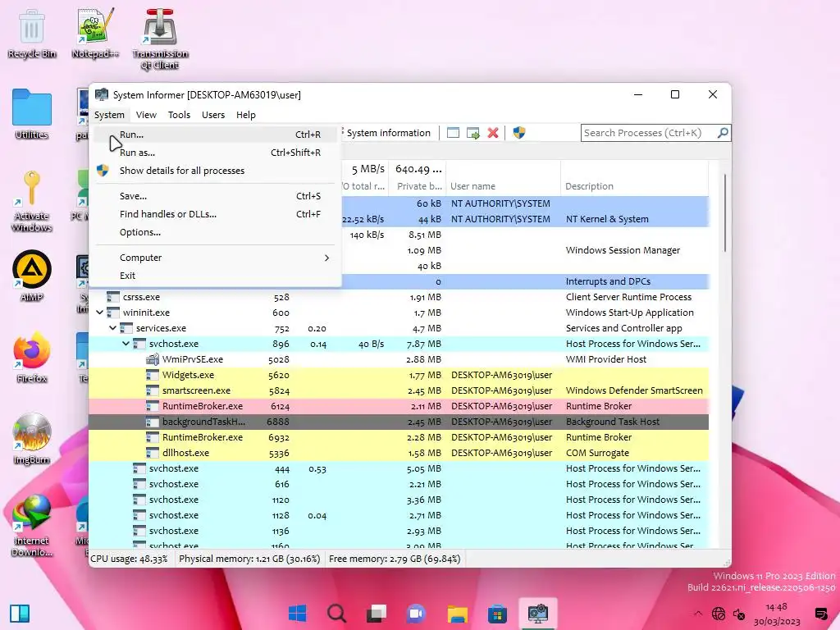Open the Widgets panel on the taskbar

click(20, 614)
